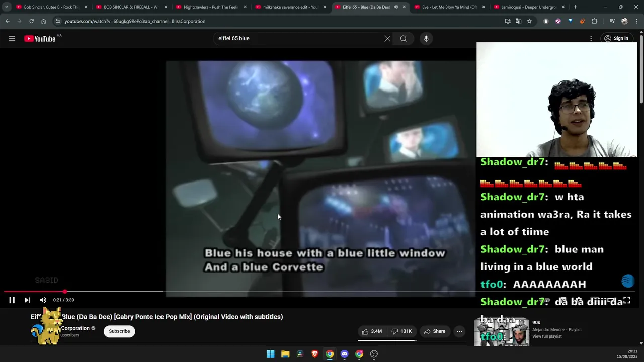Switch to 'Jamiroquai - Deeper Underground' tab
Viewport: 644px width, 362px height.
coord(528,7)
